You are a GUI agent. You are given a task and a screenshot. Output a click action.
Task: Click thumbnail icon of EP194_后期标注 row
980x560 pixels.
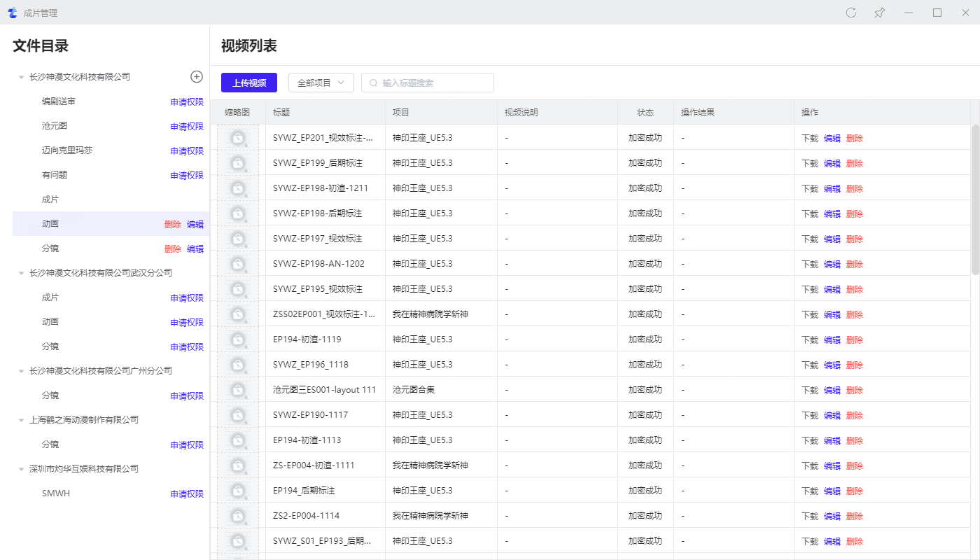(x=238, y=490)
